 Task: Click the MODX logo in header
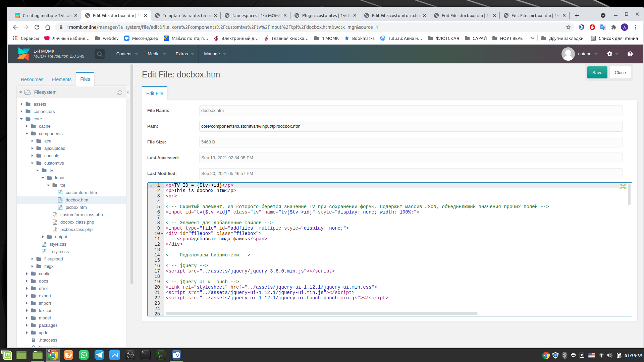[x=23, y=54]
